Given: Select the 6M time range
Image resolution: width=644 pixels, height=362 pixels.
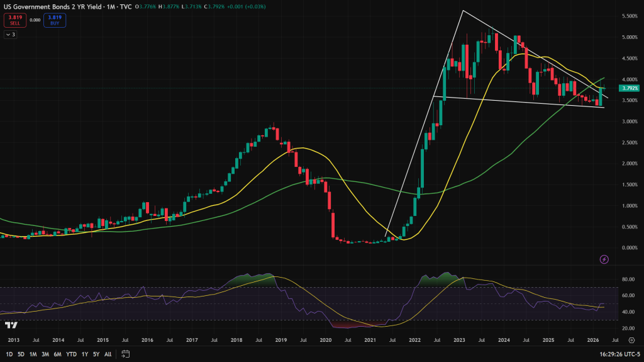Looking at the screenshot, I should tap(58, 354).
